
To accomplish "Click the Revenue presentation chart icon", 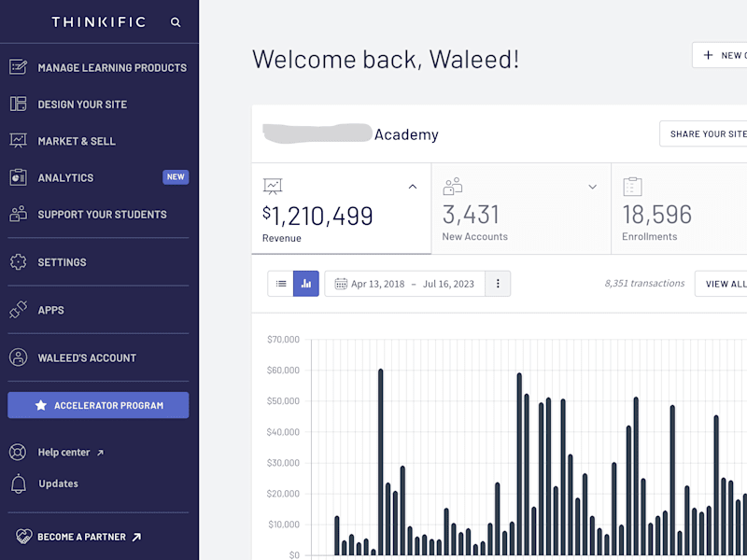I will coord(273,186).
